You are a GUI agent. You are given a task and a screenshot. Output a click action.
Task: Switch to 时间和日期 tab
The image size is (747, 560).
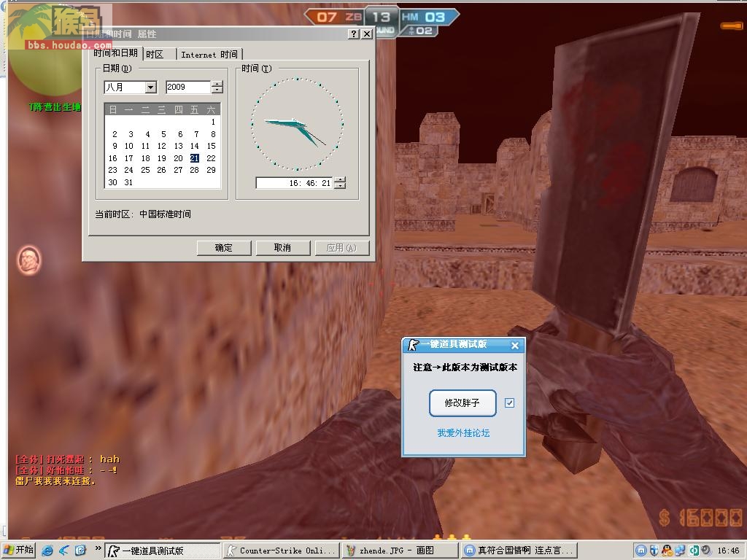click(116, 52)
